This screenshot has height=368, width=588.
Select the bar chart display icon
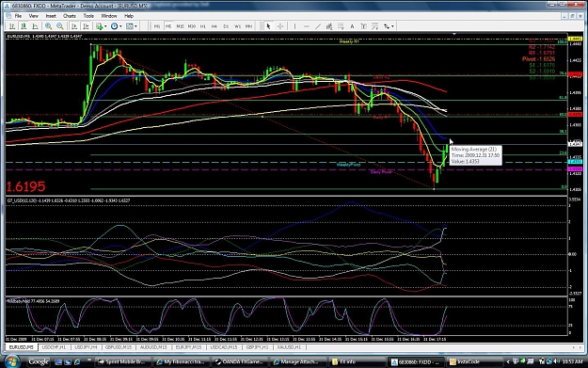12,26
